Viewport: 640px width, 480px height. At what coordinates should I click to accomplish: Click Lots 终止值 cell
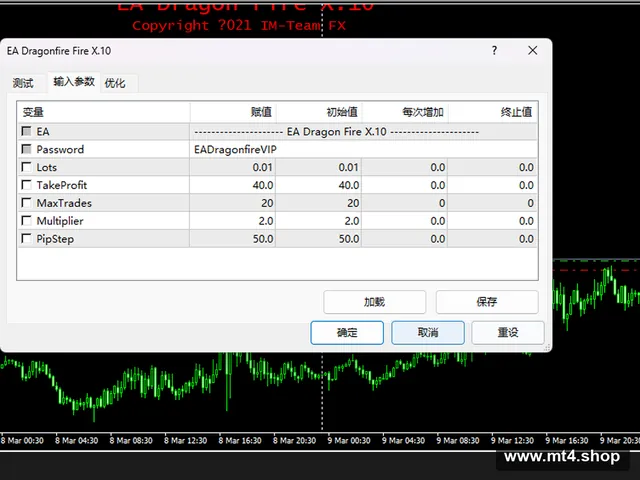[492, 167]
